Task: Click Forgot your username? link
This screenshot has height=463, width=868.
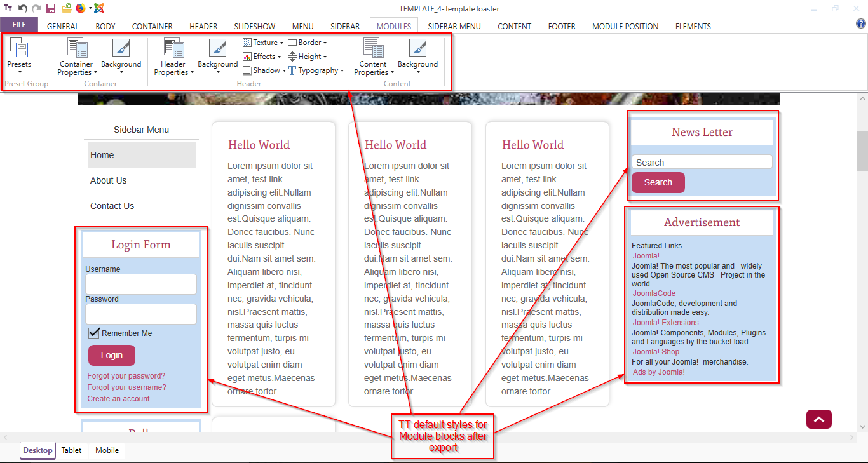Action: click(127, 387)
